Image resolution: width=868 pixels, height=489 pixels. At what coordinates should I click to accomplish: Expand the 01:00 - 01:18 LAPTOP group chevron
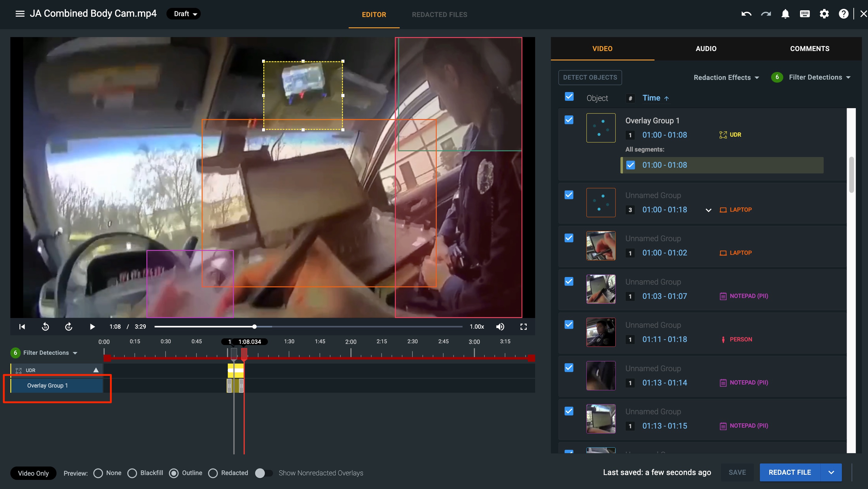point(708,210)
